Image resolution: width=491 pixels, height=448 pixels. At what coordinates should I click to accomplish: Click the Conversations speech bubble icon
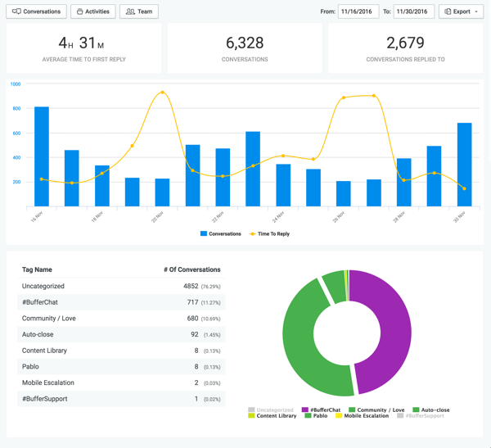(x=16, y=11)
